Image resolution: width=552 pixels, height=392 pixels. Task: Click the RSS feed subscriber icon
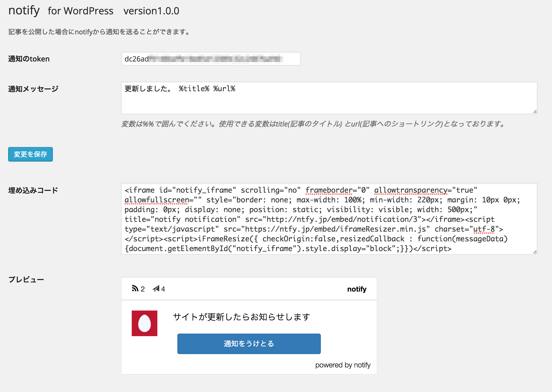click(x=135, y=288)
